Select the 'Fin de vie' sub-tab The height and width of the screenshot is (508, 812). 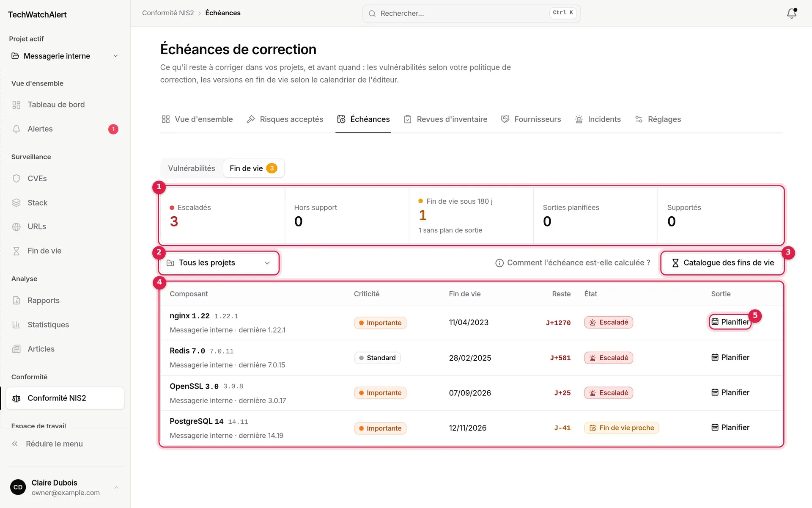pyautogui.click(x=253, y=168)
